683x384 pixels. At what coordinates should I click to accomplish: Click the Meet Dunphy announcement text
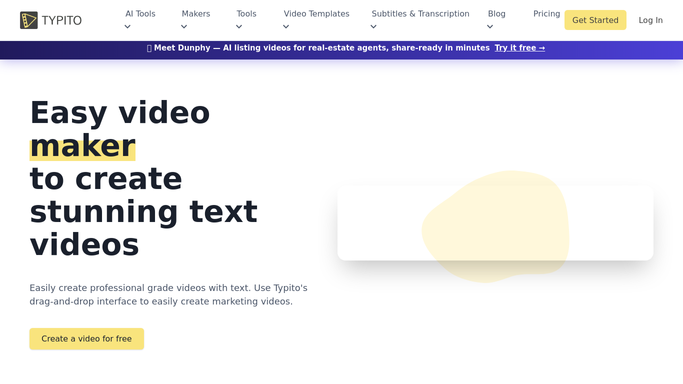click(321, 48)
